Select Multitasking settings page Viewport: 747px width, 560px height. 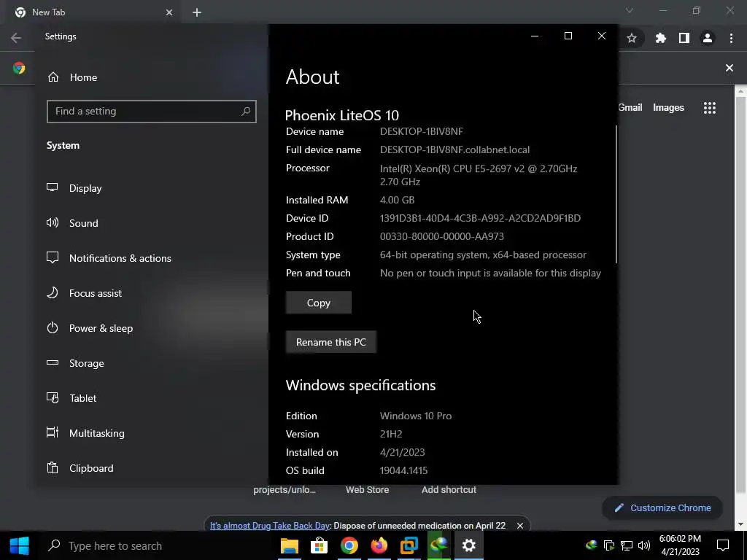point(86,433)
